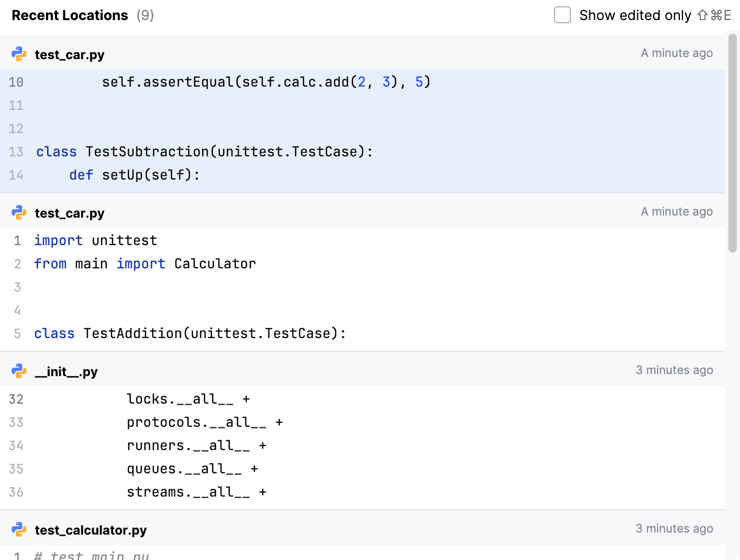Enable the Show edited only checkbox
The image size is (740, 560).
point(562,15)
